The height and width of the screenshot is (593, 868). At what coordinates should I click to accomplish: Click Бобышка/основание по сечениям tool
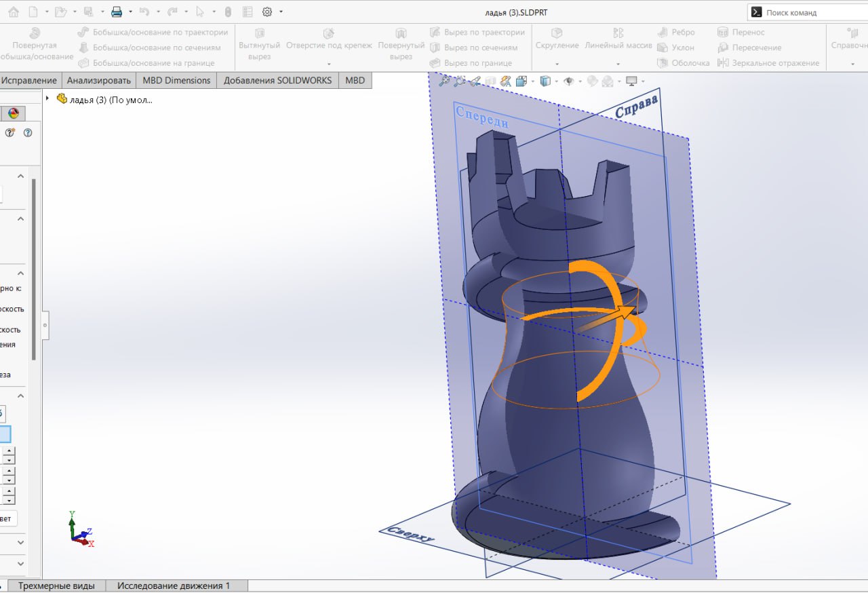point(149,47)
